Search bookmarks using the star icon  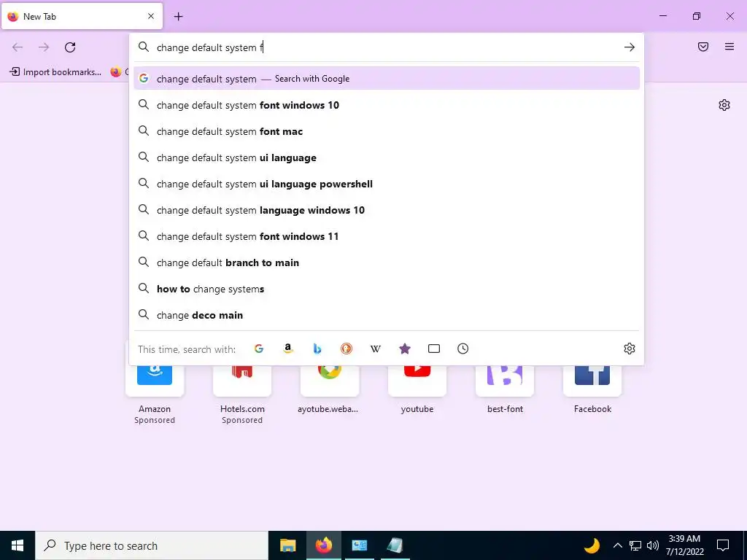tap(404, 349)
